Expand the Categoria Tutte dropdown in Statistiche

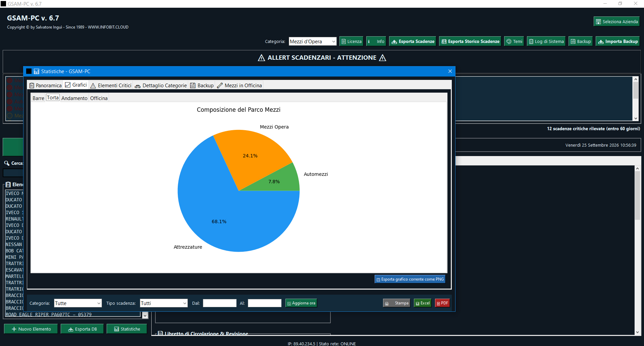click(78, 303)
